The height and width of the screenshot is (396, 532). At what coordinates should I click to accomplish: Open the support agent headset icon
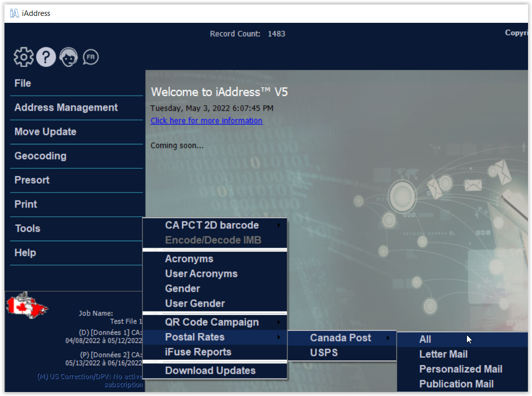click(69, 58)
